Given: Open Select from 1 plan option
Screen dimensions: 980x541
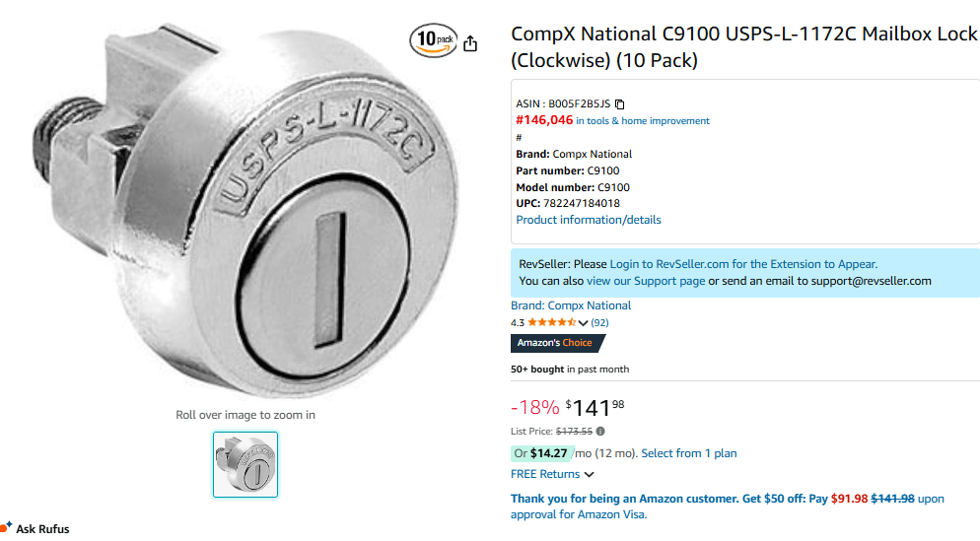Looking at the screenshot, I should [689, 453].
